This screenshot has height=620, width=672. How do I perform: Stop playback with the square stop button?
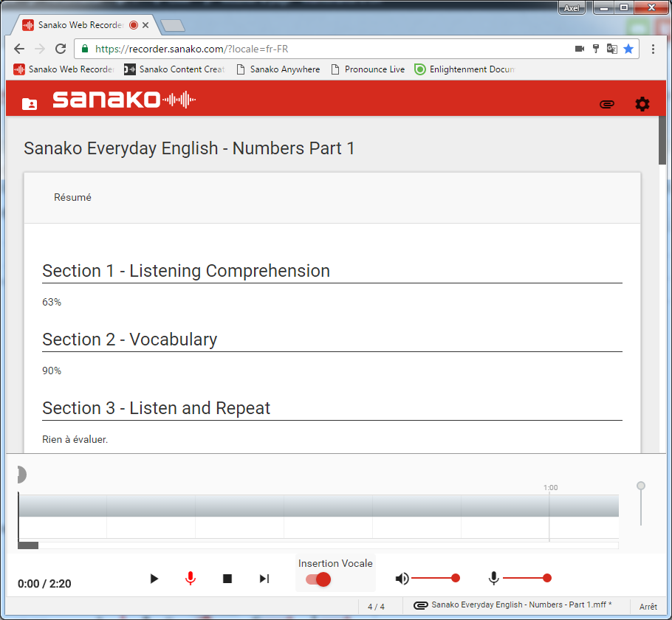pyautogui.click(x=227, y=579)
